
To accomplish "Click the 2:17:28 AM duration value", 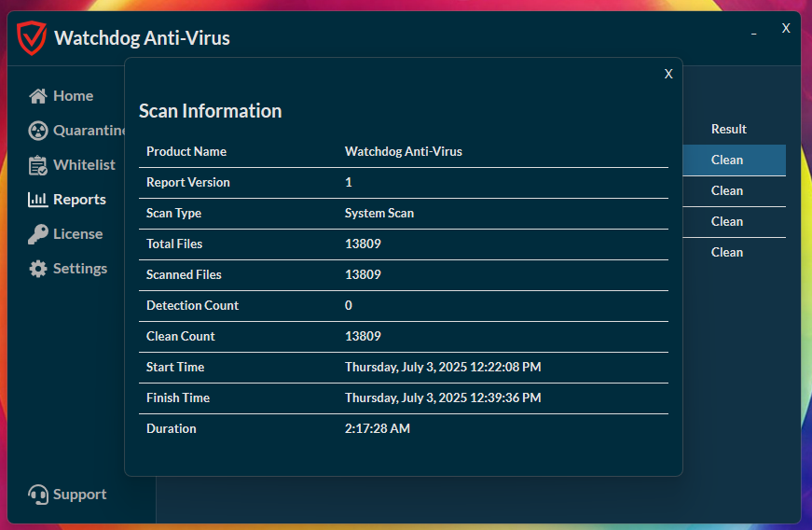I will [378, 429].
